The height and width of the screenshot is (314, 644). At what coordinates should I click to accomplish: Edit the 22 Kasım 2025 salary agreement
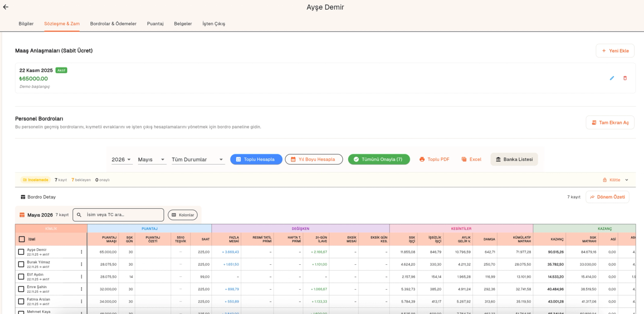coord(612,78)
